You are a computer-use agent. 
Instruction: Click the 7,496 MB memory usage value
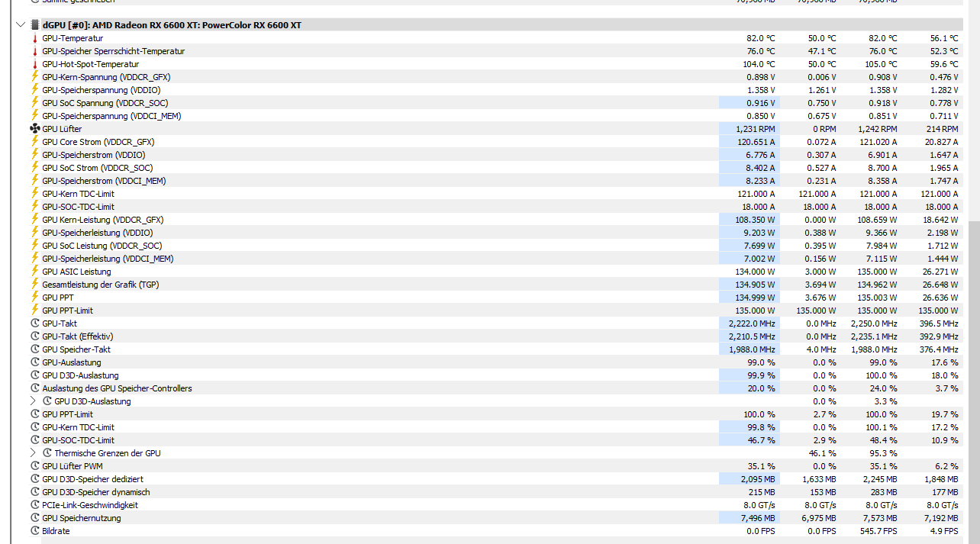click(x=758, y=518)
